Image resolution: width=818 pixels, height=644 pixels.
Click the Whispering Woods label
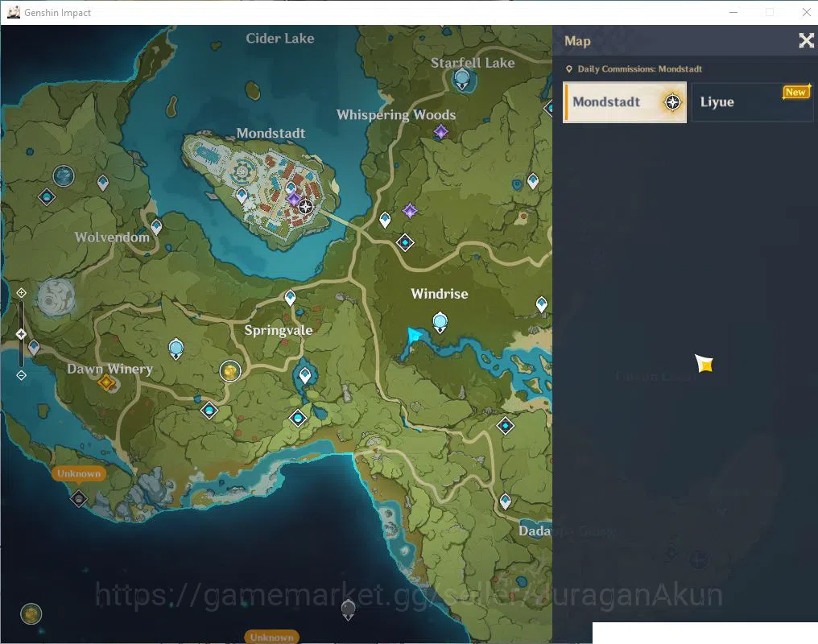click(x=396, y=115)
